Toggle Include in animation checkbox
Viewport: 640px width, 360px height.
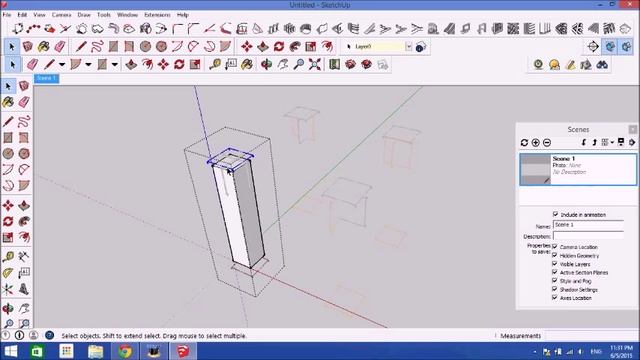[x=556, y=214]
